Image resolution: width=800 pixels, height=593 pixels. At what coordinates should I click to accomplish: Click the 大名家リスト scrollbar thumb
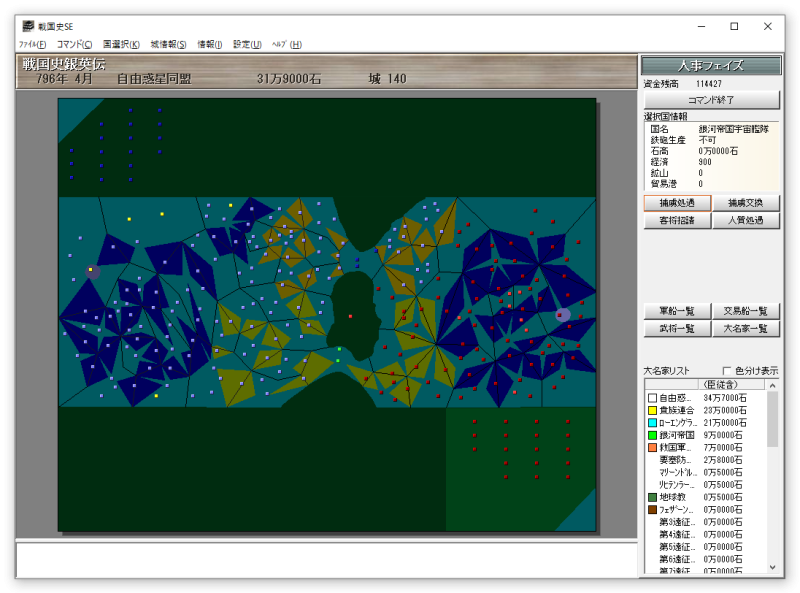772,419
